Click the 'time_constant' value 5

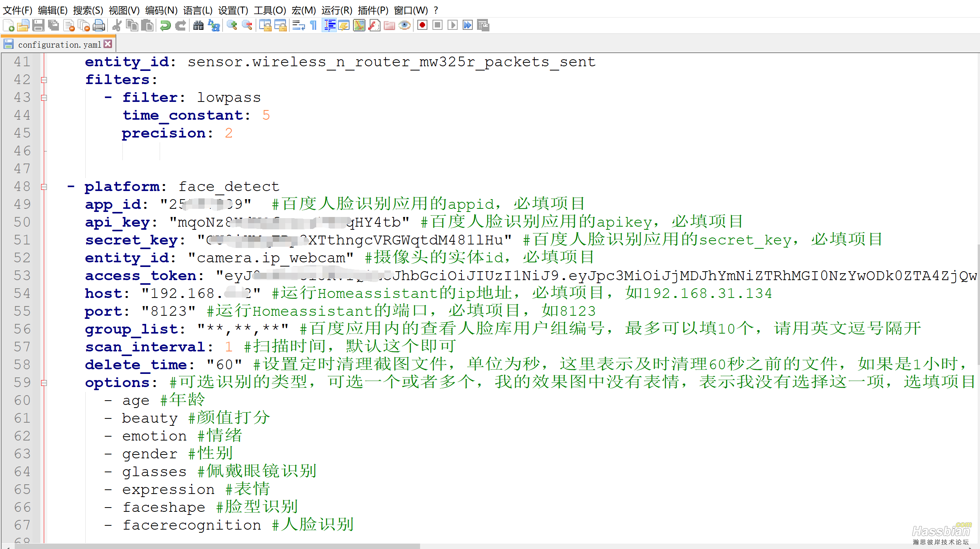[x=266, y=115]
